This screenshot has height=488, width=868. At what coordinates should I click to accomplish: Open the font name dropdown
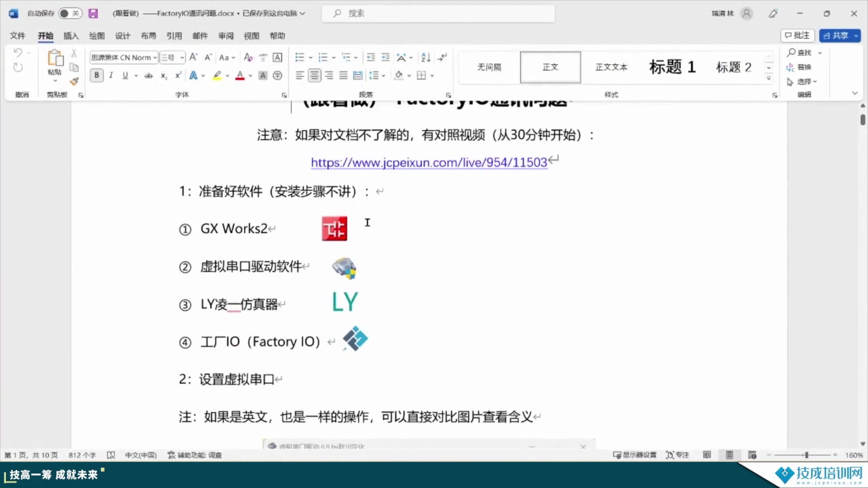[x=155, y=57]
